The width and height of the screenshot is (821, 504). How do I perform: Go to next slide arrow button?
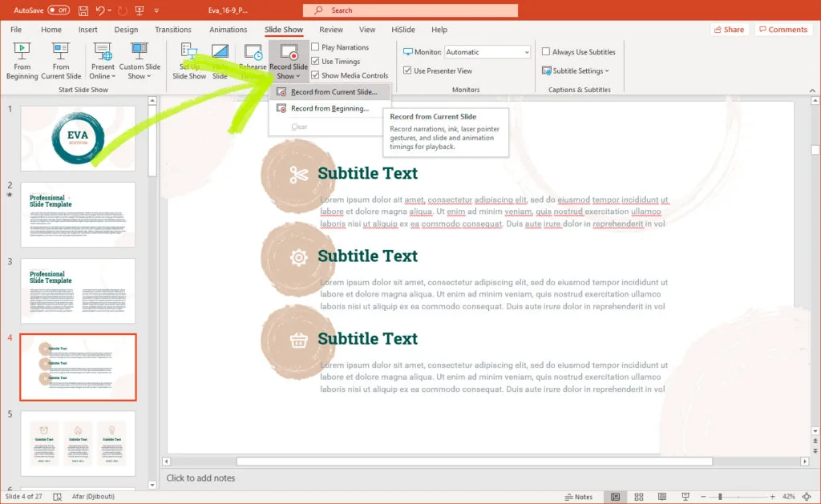tap(815, 450)
